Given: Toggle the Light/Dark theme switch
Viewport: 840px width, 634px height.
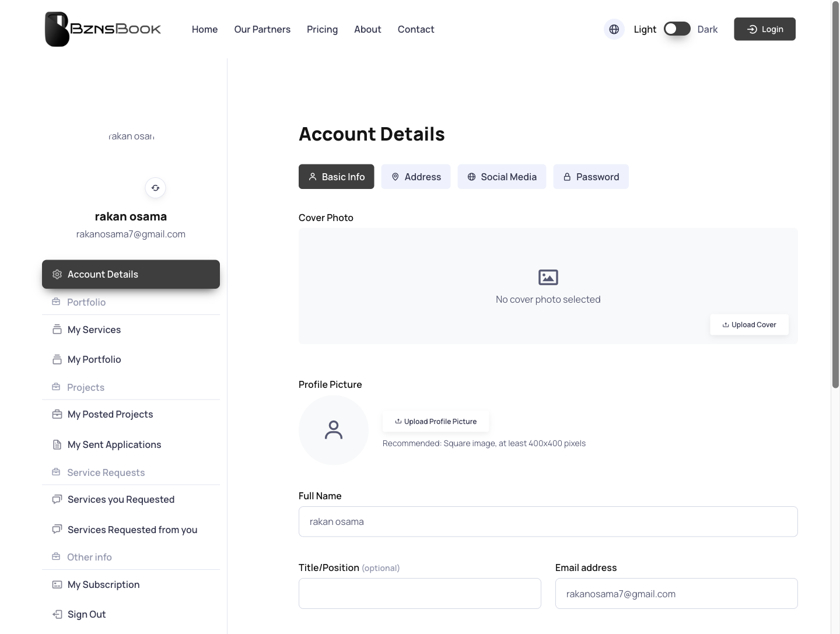Looking at the screenshot, I should (x=677, y=29).
